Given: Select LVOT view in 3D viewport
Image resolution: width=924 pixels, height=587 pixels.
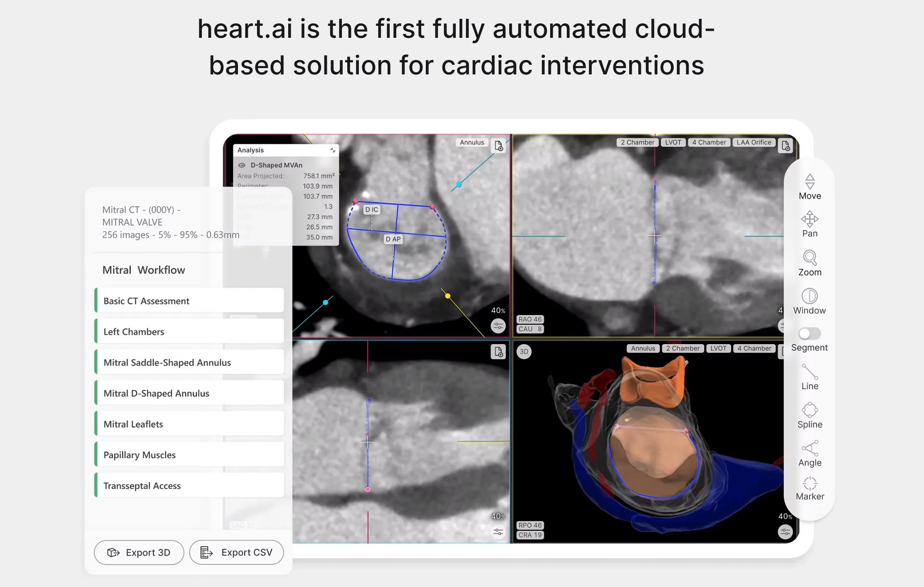Looking at the screenshot, I should [x=718, y=348].
